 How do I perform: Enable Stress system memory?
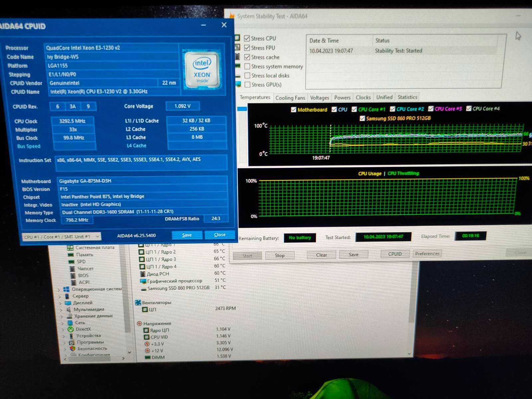(247, 66)
